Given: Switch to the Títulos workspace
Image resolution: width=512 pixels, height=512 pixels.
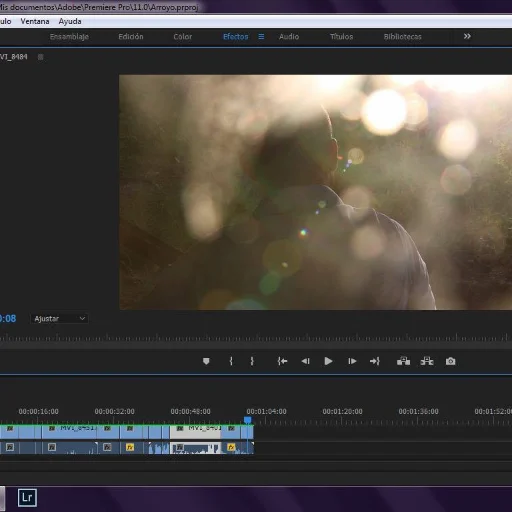Looking at the screenshot, I should click(341, 37).
